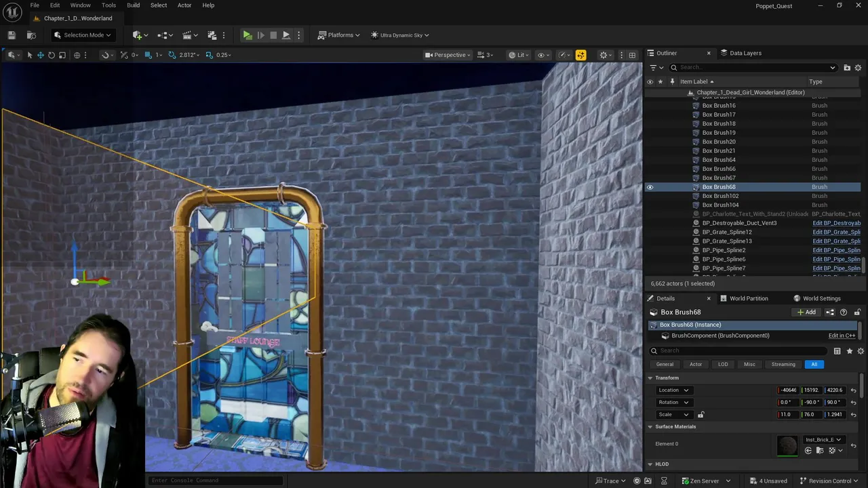The image size is (868, 488).
Task: Activate the Translate gizmo tool
Action: pos(40,55)
